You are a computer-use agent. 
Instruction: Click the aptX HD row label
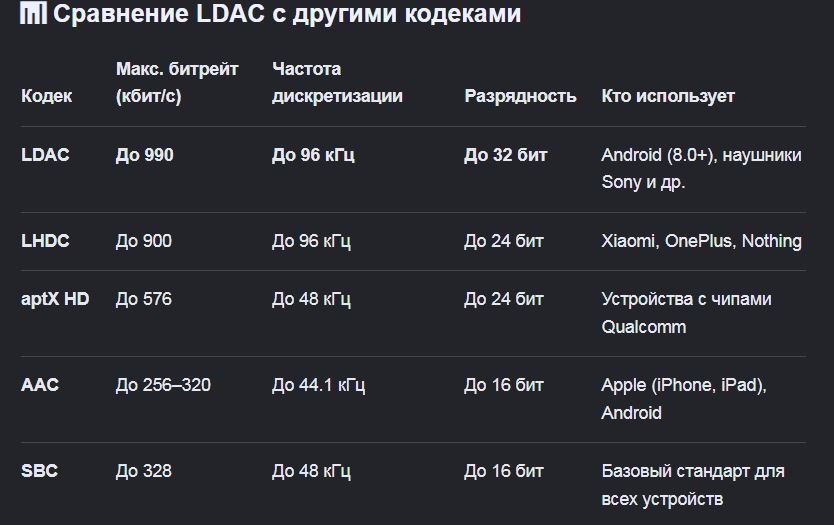[55, 299]
